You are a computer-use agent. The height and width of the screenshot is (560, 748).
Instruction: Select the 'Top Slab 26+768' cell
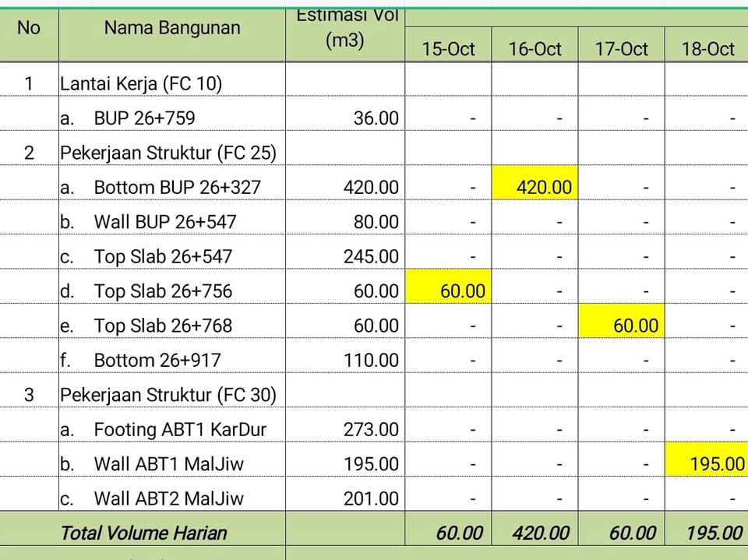172,321
